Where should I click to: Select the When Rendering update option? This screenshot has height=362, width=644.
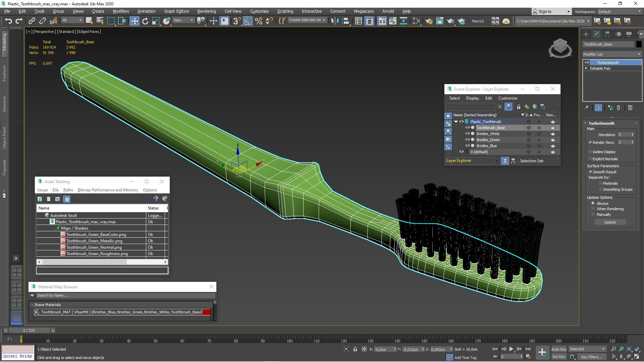[x=593, y=209]
